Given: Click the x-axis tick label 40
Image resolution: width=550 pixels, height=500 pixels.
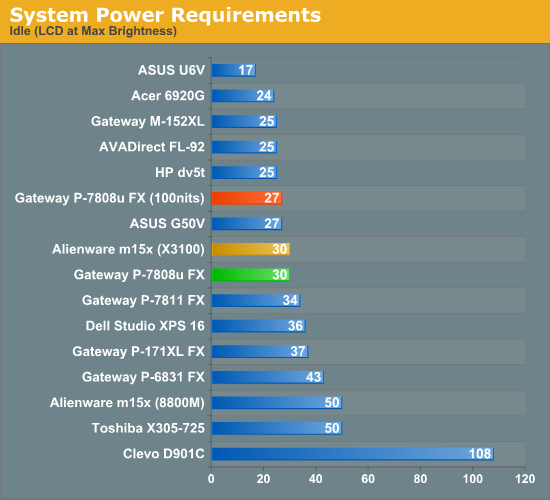Looking at the screenshot, I should pos(316,479).
